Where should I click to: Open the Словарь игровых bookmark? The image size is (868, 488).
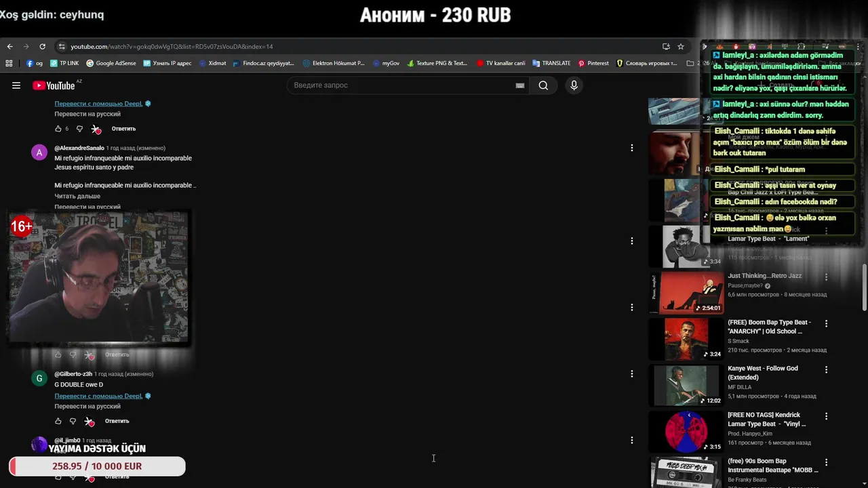coord(647,63)
